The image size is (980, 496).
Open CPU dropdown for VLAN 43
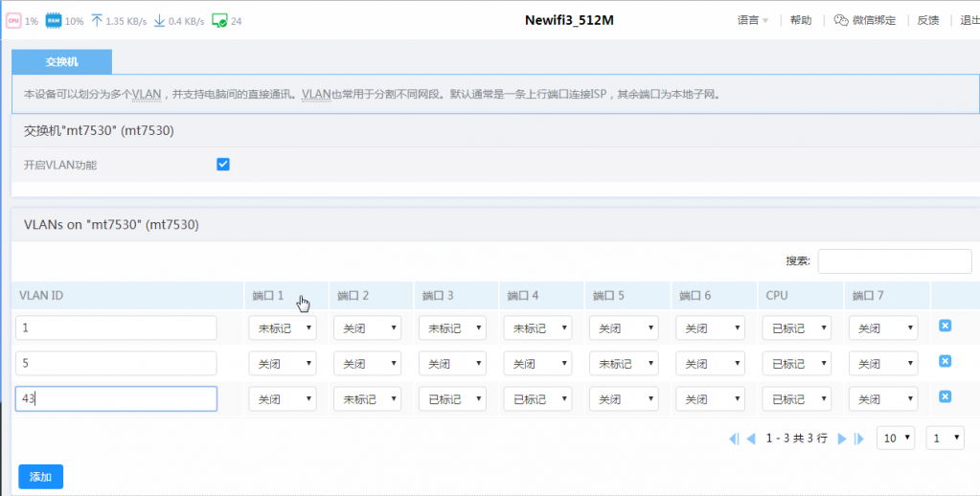(x=797, y=398)
